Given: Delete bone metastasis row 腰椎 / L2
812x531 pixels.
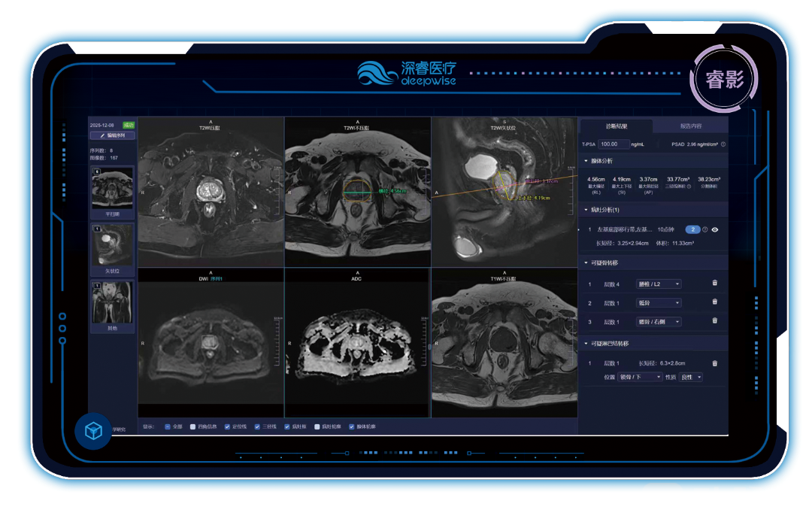Looking at the screenshot, I should coord(714,284).
